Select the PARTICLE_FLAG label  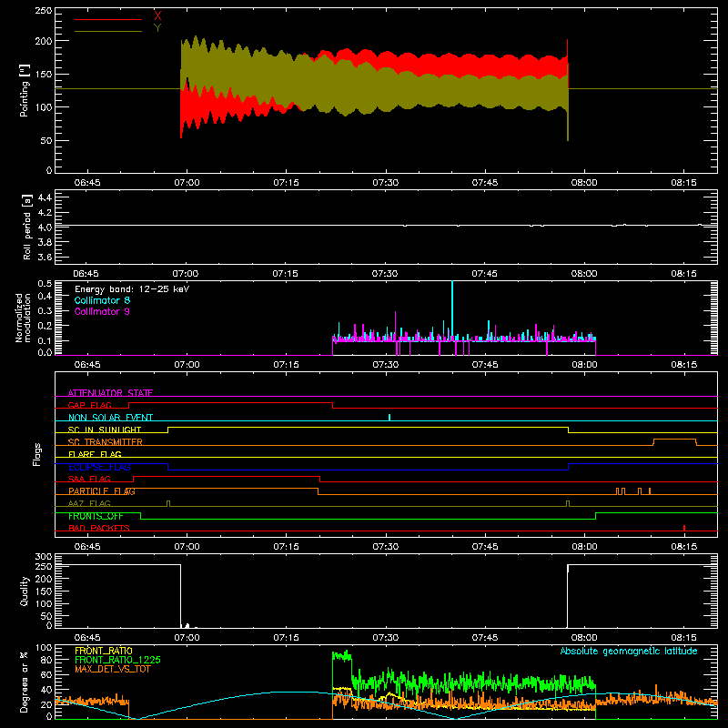click(x=102, y=491)
